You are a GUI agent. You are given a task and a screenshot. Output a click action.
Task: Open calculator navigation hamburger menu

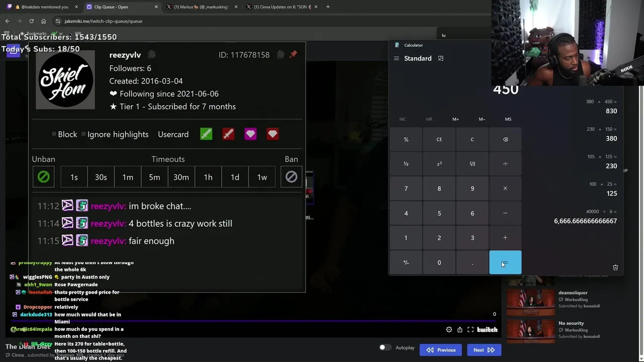click(x=396, y=58)
